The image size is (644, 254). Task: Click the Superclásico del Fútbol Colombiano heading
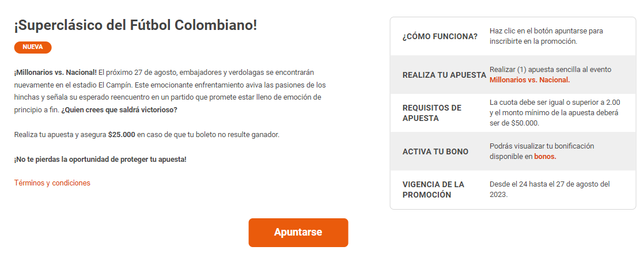point(135,26)
